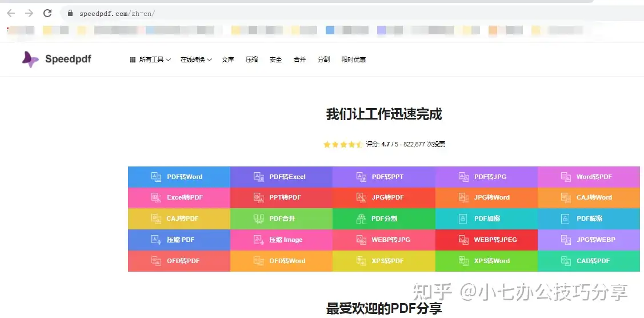Click the 压缩 Image tile icon
The width and height of the screenshot is (644, 318).
pyautogui.click(x=259, y=240)
